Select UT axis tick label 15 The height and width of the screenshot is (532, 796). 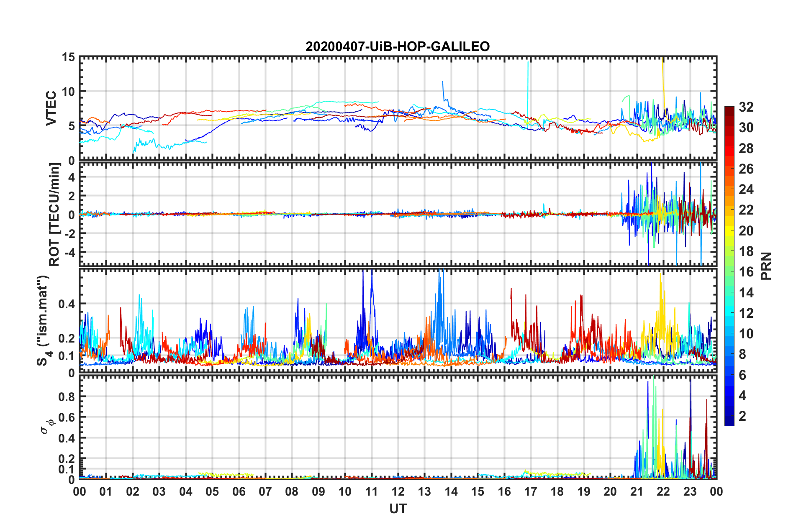[x=478, y=491]
